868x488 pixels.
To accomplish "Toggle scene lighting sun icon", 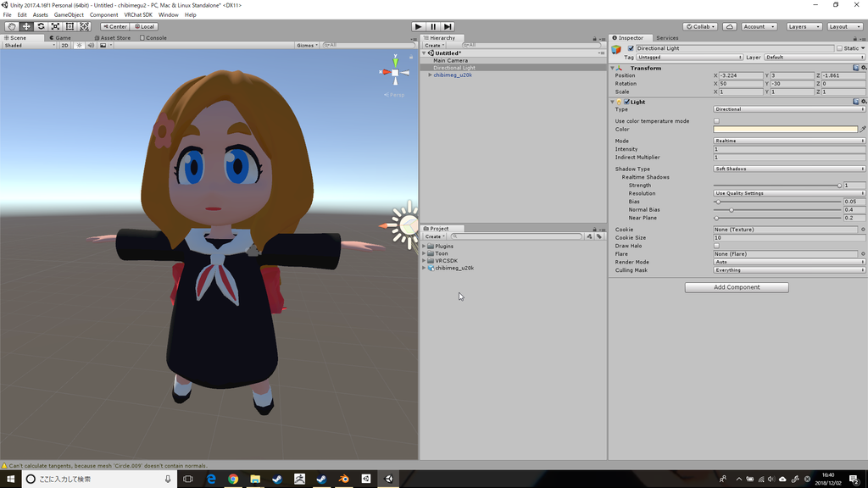I will click(79, 46).
